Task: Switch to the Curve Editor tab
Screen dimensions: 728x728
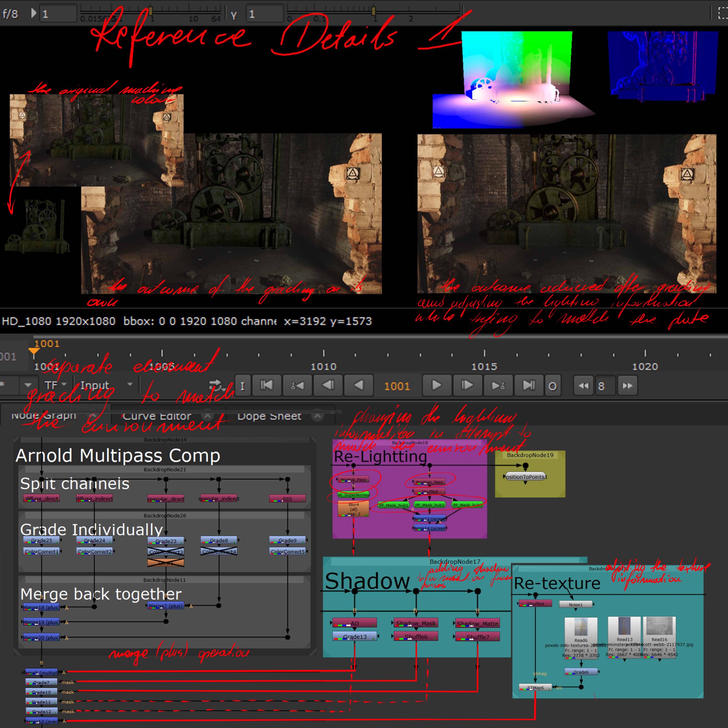Action: pos(157,416)
